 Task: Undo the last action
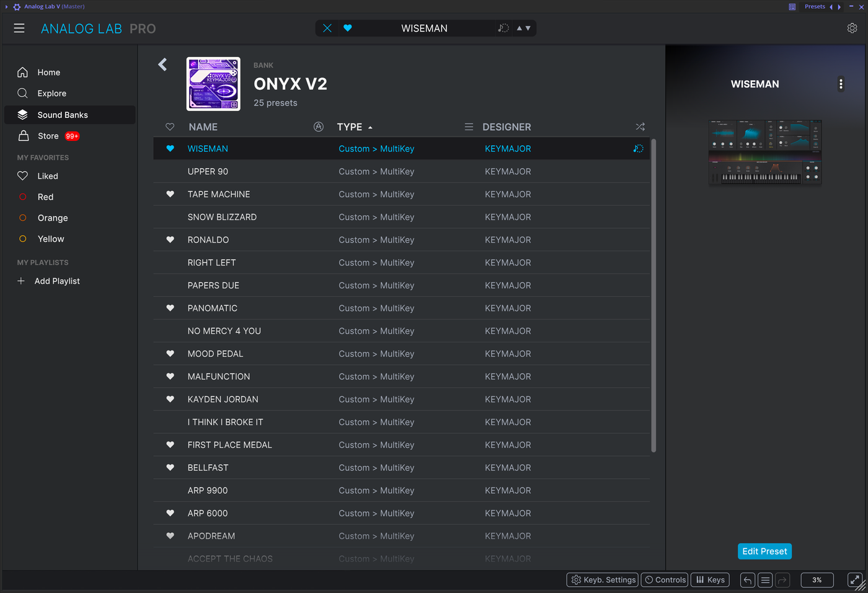748,580
